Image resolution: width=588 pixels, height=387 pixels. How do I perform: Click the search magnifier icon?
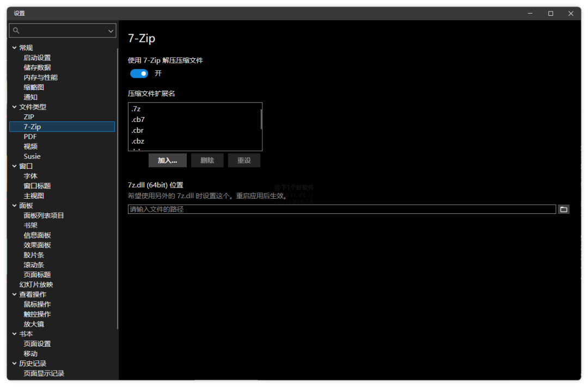[x=16, y=30]
